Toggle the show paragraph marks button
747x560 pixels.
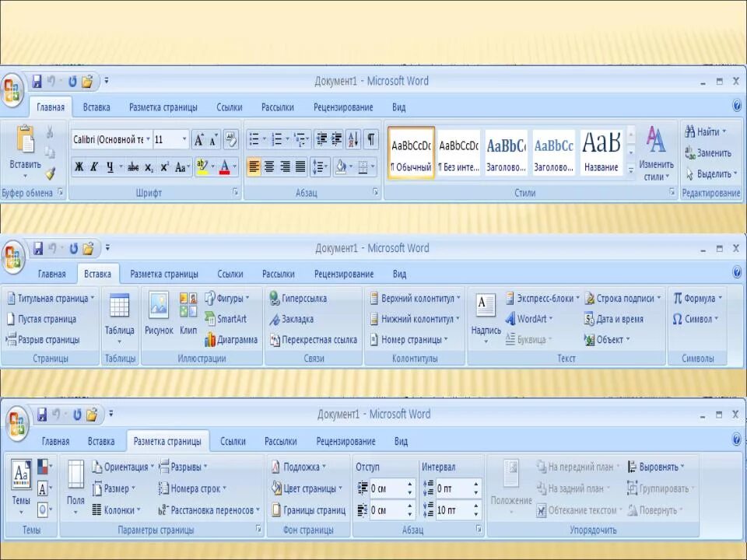click(370, 139)
